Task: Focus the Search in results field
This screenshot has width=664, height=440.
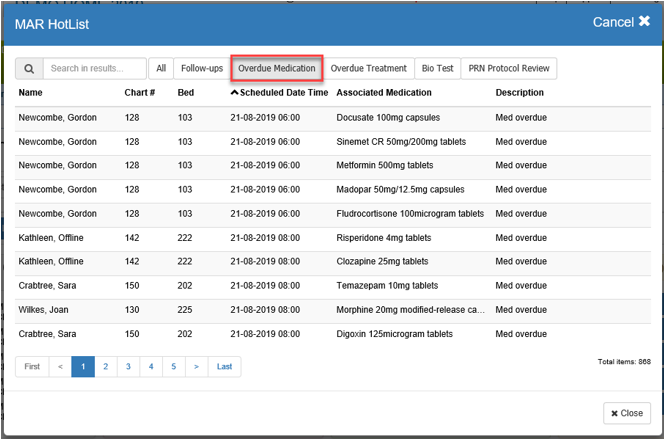Action: (x=96, y=69)
